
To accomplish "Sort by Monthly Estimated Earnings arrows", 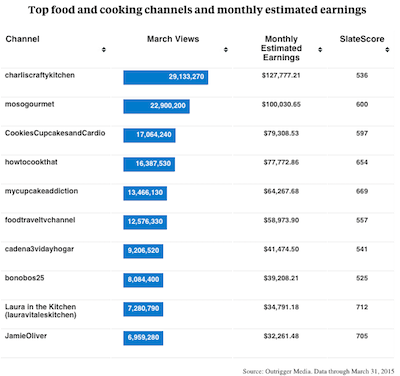I will (x=320, y=50).
